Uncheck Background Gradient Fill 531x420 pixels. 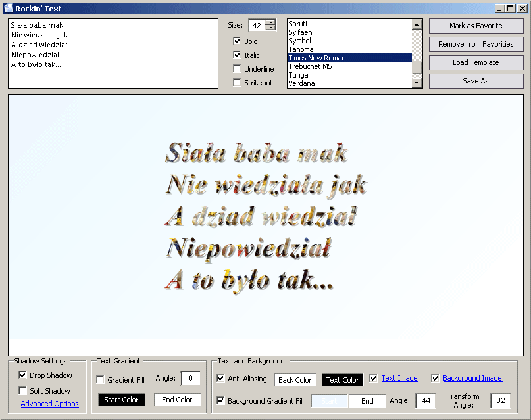click(x=220, y=400)
